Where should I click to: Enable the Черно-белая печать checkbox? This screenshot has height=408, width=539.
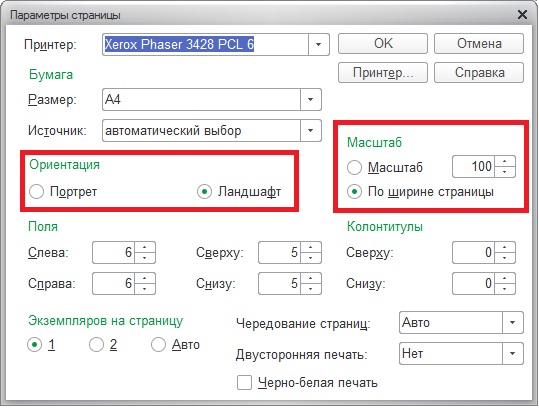coord(244,383)
